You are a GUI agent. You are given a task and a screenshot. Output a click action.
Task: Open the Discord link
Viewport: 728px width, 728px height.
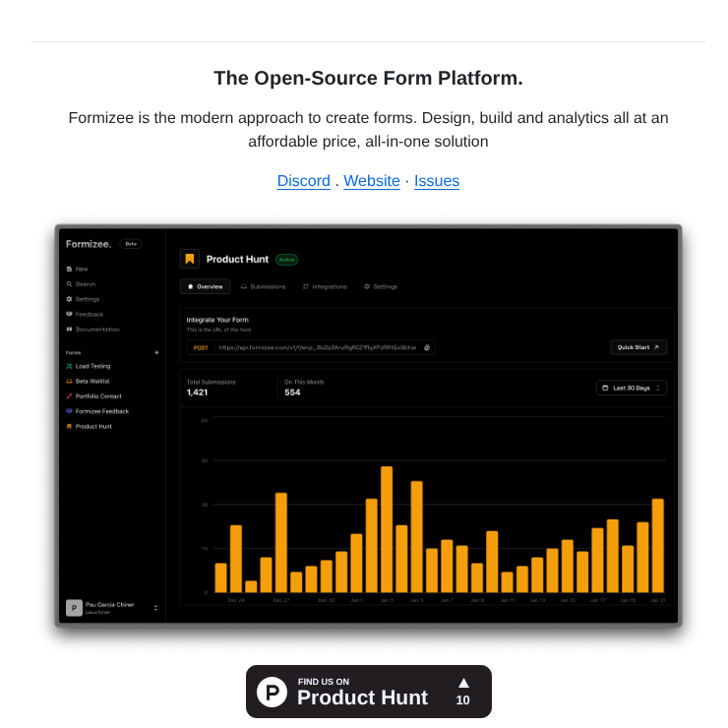point(303,181)
